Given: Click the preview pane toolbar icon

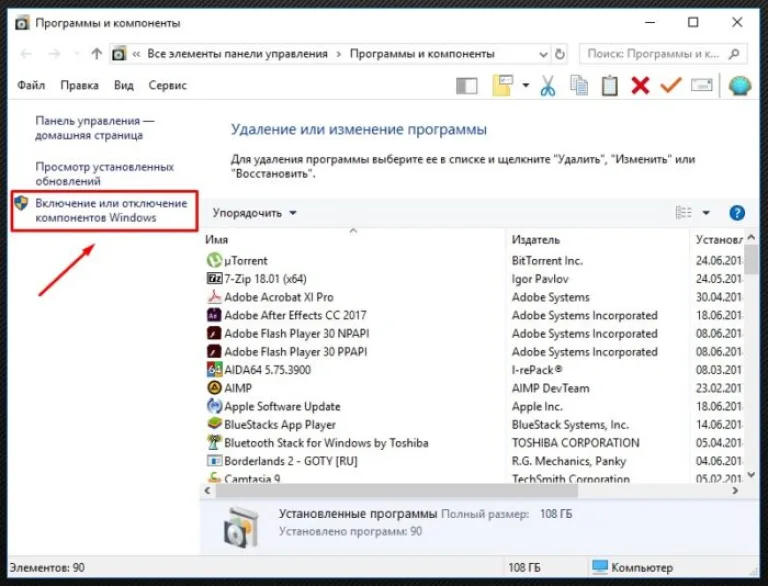Looking at the screenshot, I should 466,86.
